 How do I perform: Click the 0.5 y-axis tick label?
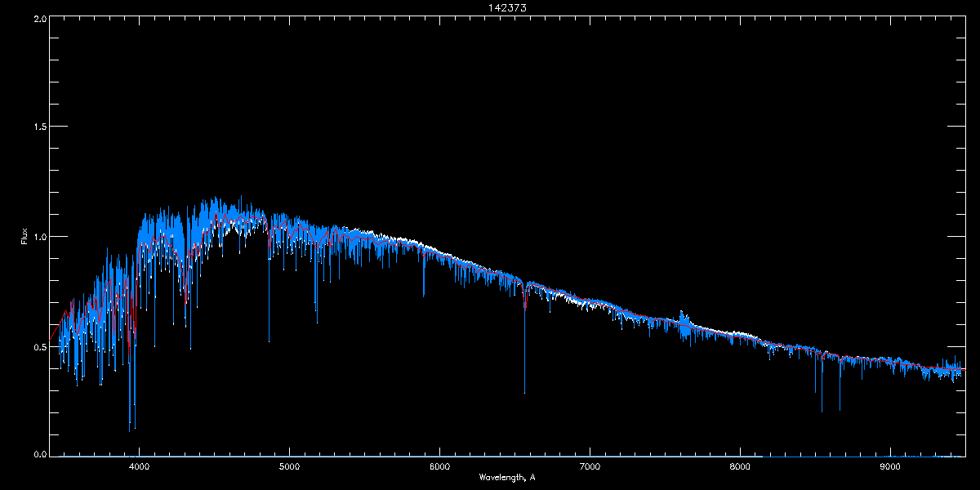(38, 346)
